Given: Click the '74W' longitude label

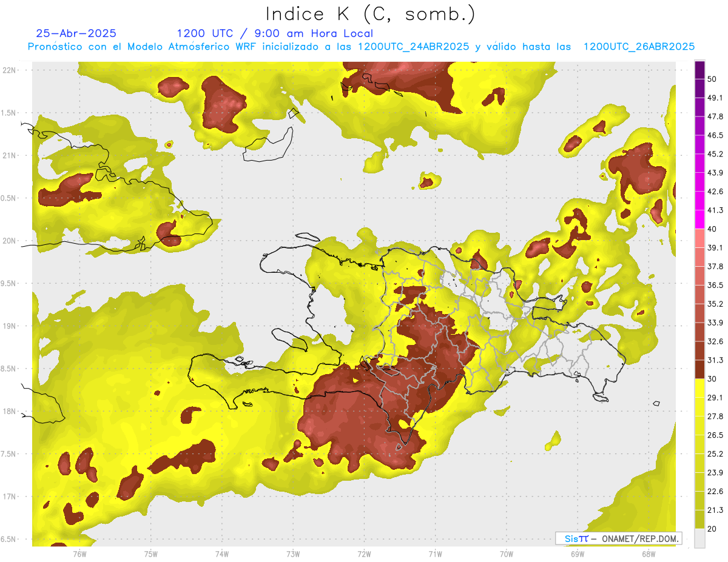Looking at the screenshot, I should click(x=221, y=554).
